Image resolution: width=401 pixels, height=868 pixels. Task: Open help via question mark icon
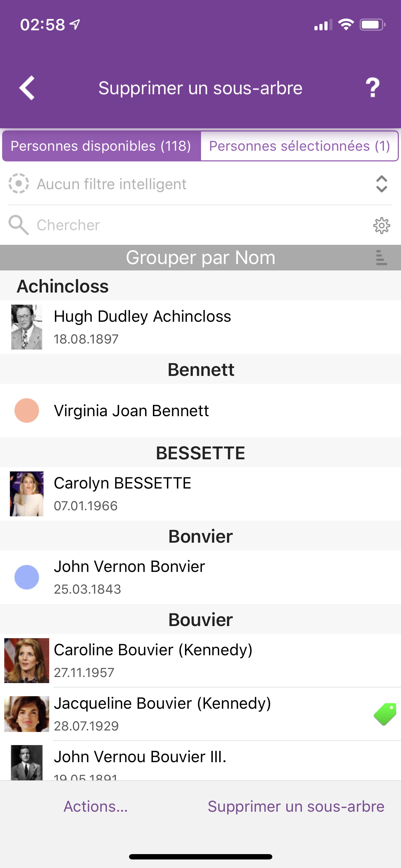[x=373, y=88]
